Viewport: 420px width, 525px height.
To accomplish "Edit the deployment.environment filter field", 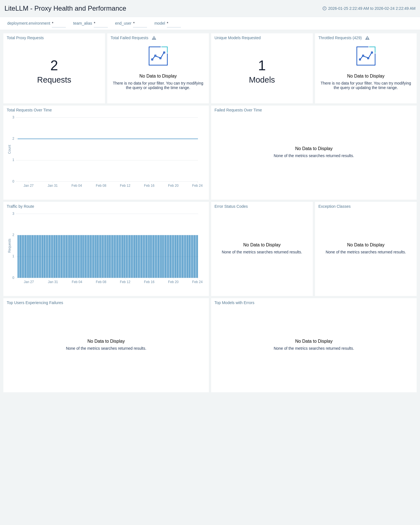I will point(59,24).
